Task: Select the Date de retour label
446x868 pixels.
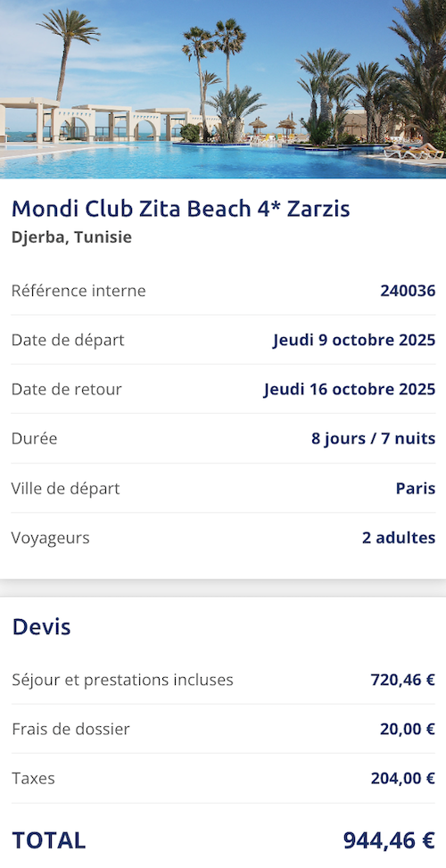Action: click(66, 389)
